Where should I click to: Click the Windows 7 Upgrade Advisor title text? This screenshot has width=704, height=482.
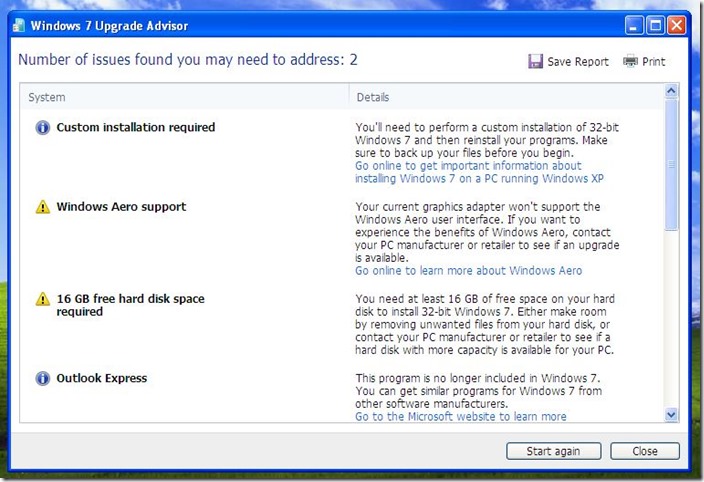pyautogui.click(x=109, y=26)
